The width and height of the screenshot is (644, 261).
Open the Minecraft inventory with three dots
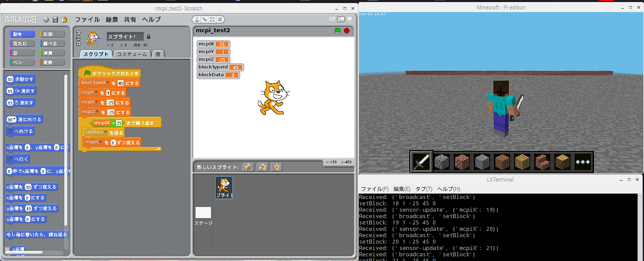[x=583, y=162]
